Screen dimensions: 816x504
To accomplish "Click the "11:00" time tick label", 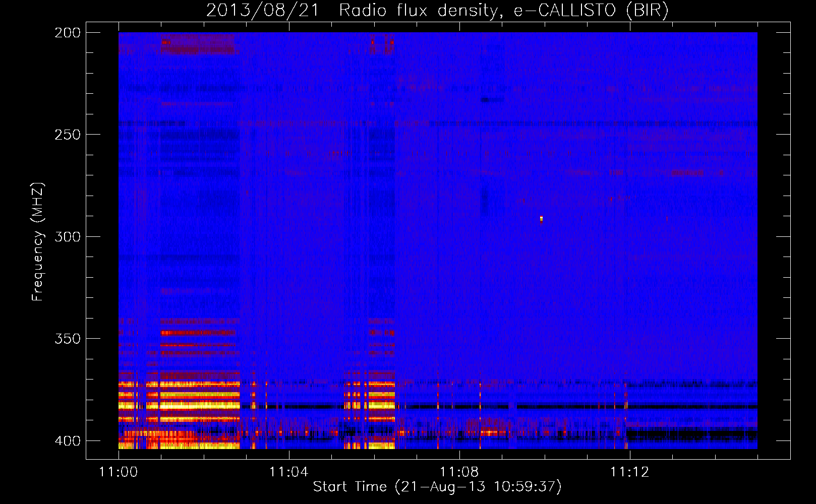I will (x=119, y=472).
